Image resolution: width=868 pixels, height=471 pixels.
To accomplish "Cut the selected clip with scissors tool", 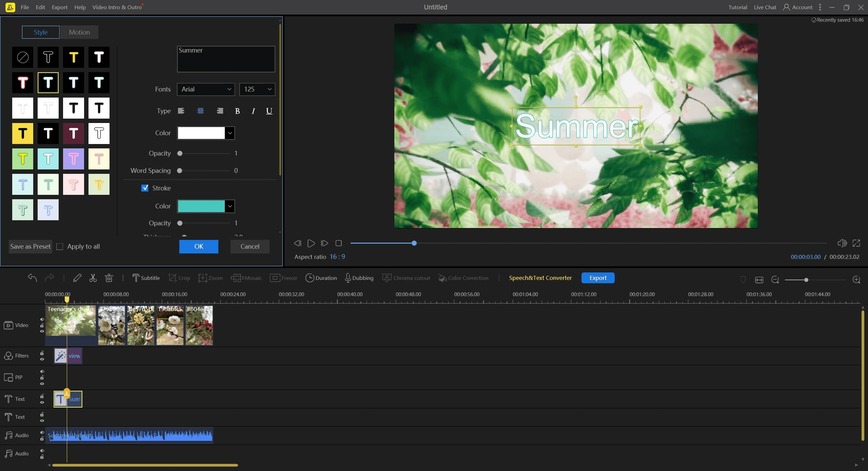I will pyautogui.click(x=93, y=278).
